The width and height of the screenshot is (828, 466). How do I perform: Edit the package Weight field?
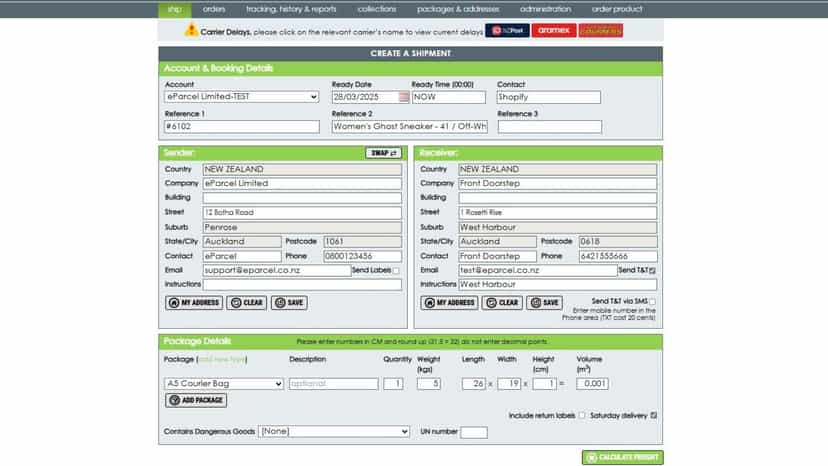point(429,384)
